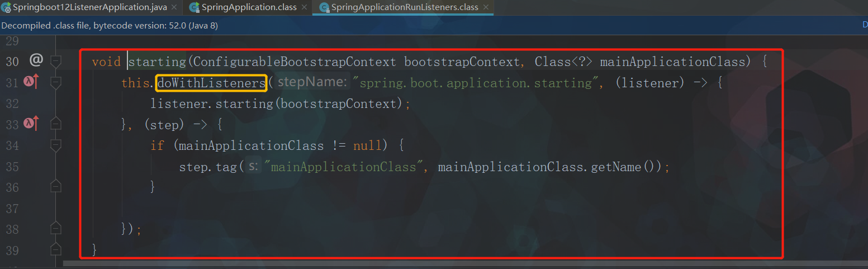The height and width of the screenshot is (269, 868).
Task: Click the s: parameter hint on line 35
Action: tap(253, 167)
